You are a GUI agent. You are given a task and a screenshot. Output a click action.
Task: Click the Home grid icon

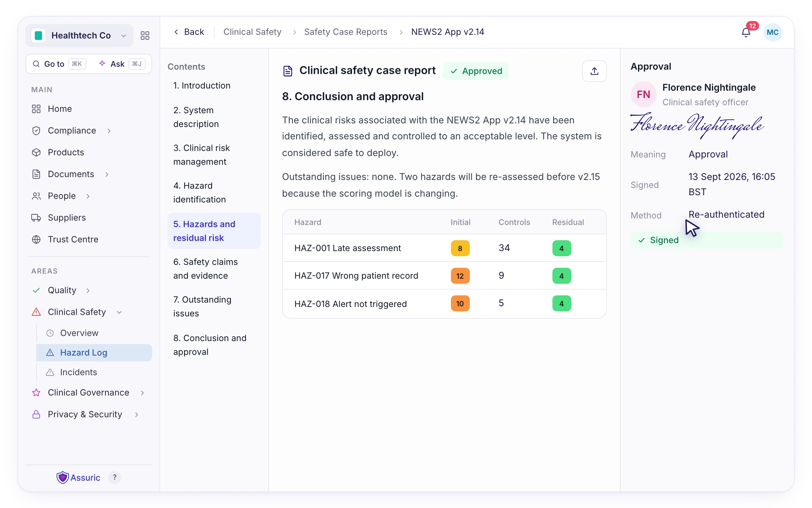tap(36, 109)
